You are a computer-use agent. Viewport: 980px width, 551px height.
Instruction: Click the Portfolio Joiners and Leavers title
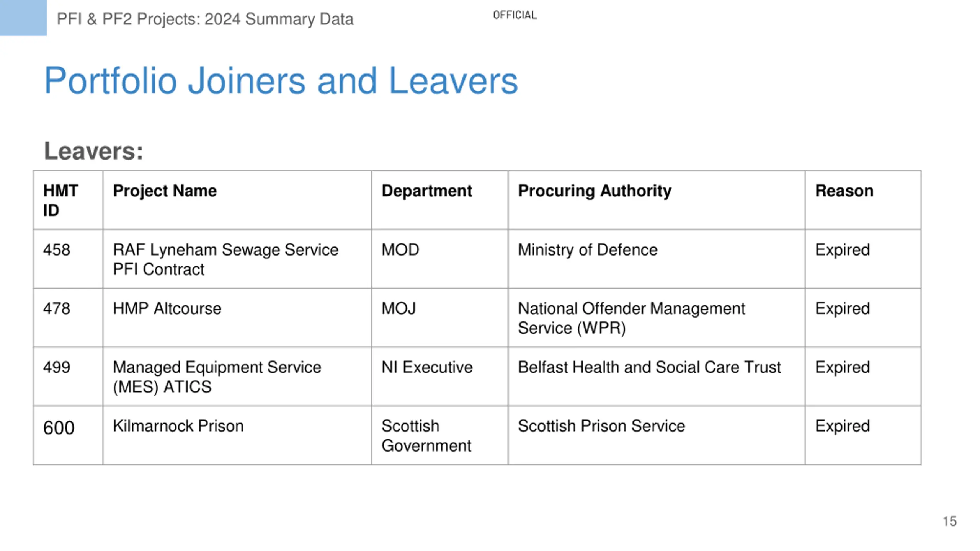tap(281, 80)
